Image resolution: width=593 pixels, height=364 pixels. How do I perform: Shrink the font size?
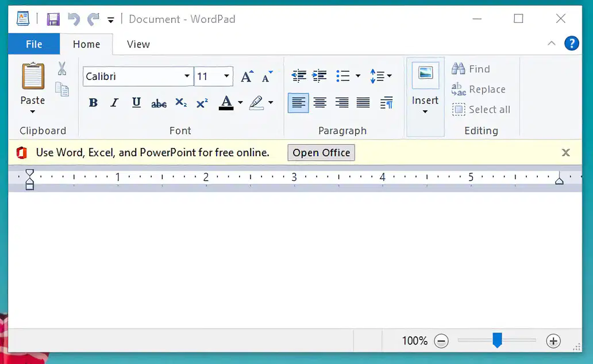tap(267, 76)
